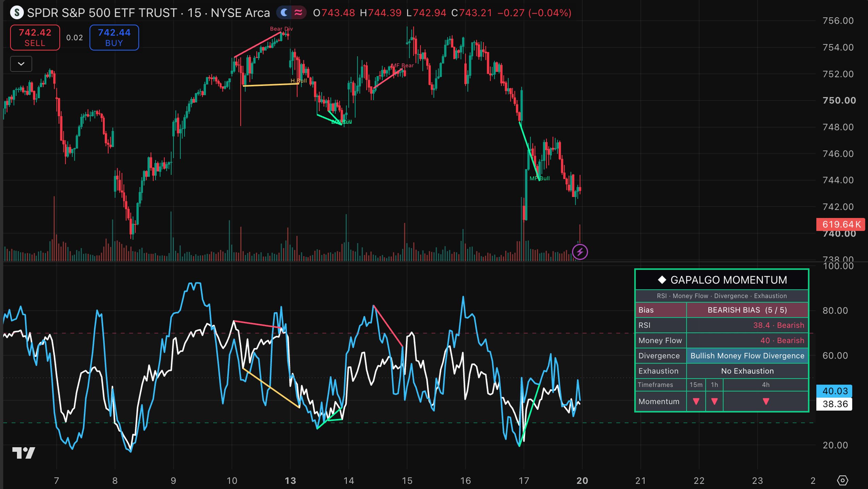This screenshot has width=868, height=489.
Task: Click the TradingView logo
Action: coord(24,453)
